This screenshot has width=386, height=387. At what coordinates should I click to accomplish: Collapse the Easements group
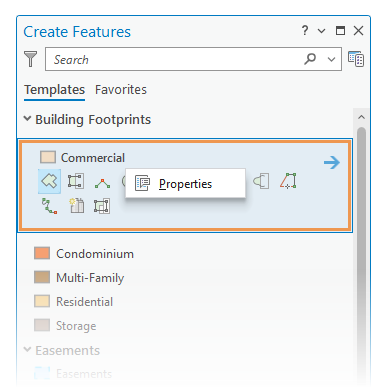pyautogui.click(x=27, y=350)
